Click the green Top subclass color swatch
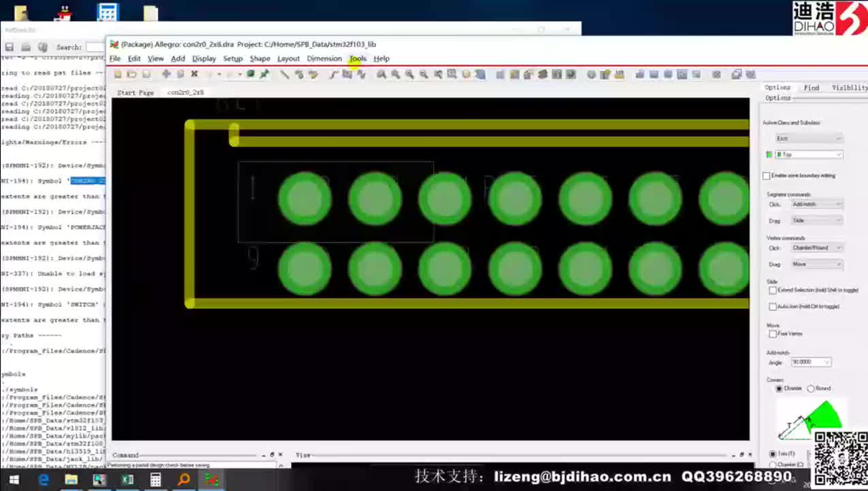 pyautogui.click(x=769, y=155)
